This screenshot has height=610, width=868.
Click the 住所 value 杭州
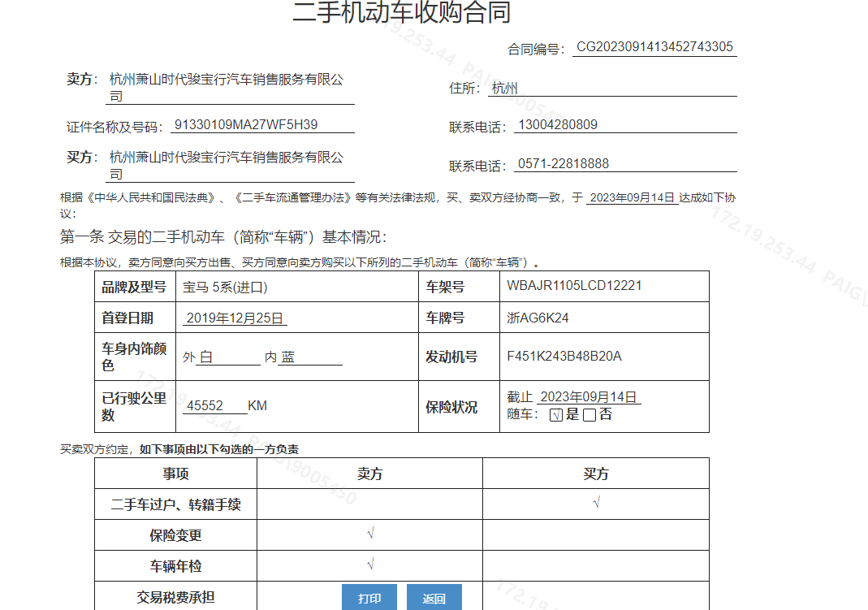coord(505,88)
